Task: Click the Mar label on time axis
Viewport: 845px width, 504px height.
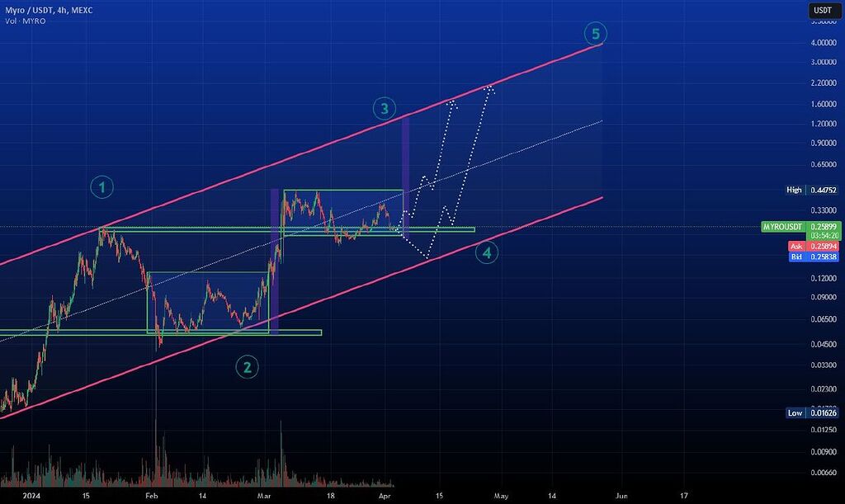Action: pyautogui.click(x=264, y=495)
